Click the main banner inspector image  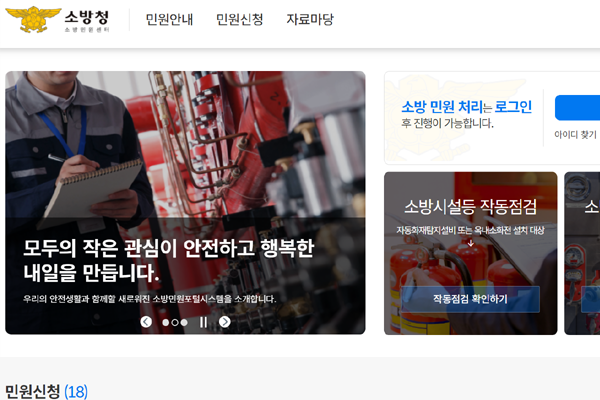(185, 202)
